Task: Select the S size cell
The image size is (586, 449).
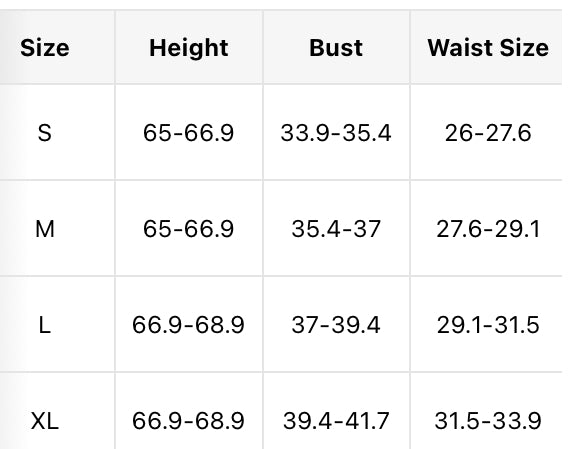Action: pos(44,133)
